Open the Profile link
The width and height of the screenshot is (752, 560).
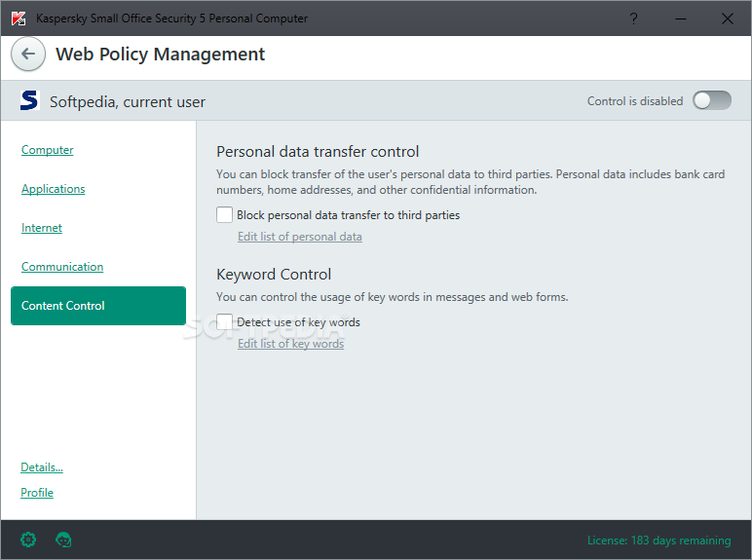coord(37,493)
